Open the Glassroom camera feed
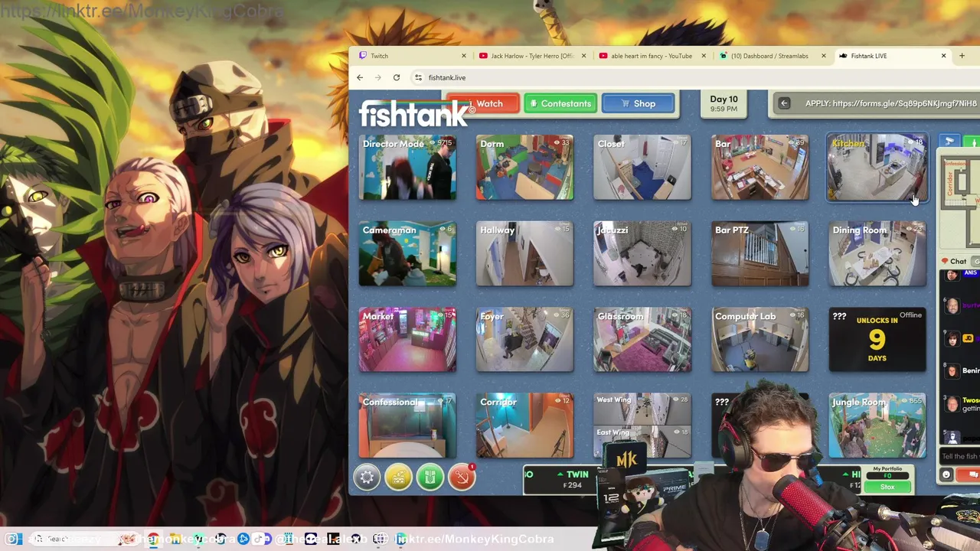Image resolution: width=980 pixels, height=551 pixels. (x=642, y=340)
